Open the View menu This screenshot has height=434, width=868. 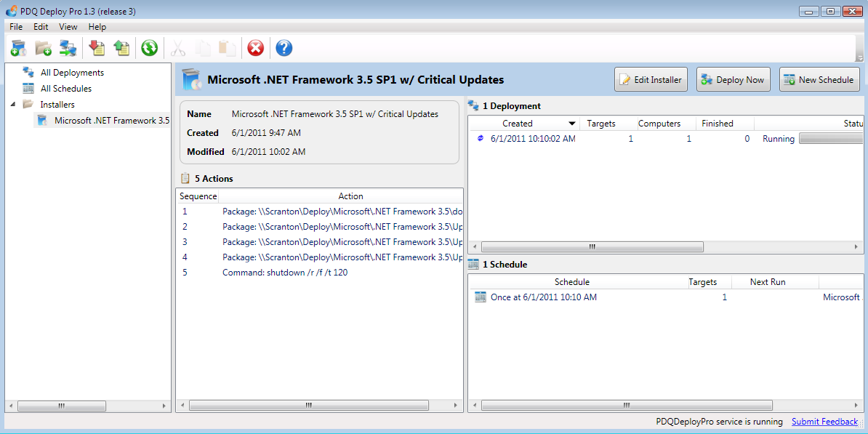click(x=68, y=27)
